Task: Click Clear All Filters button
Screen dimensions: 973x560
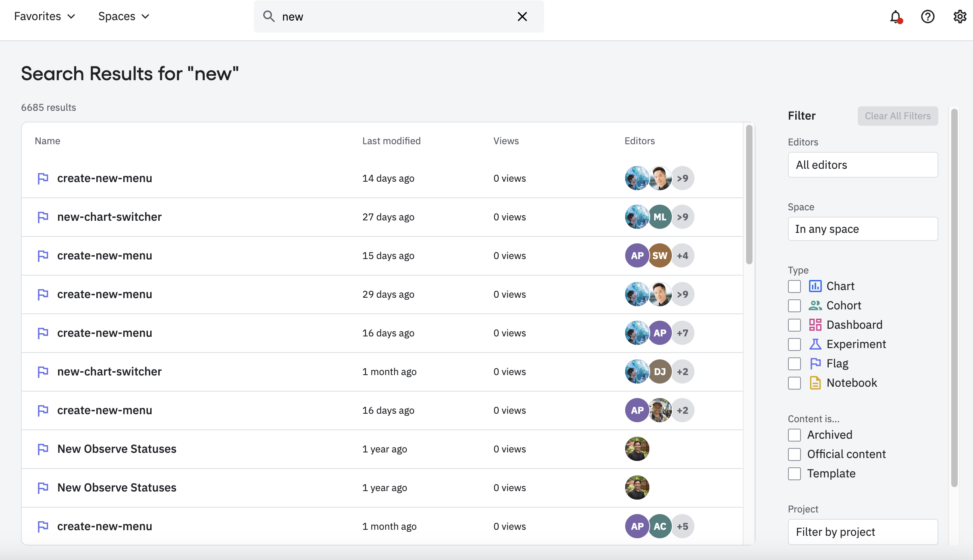Action: pyautogui.click(x=898, y=116)
